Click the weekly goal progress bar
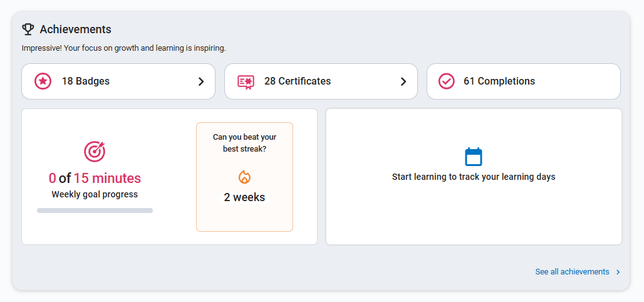 (x=95, y=211)
